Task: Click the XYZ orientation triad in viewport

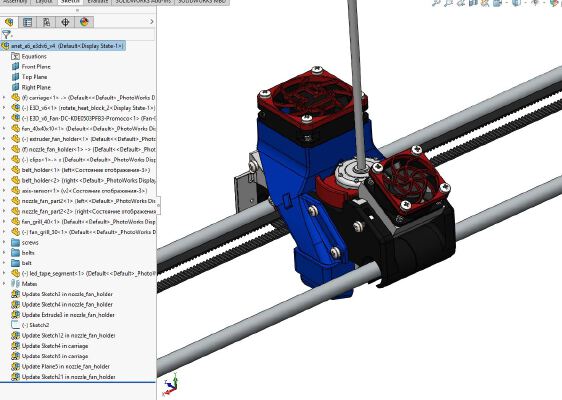Action: click(x=171, y=384)
